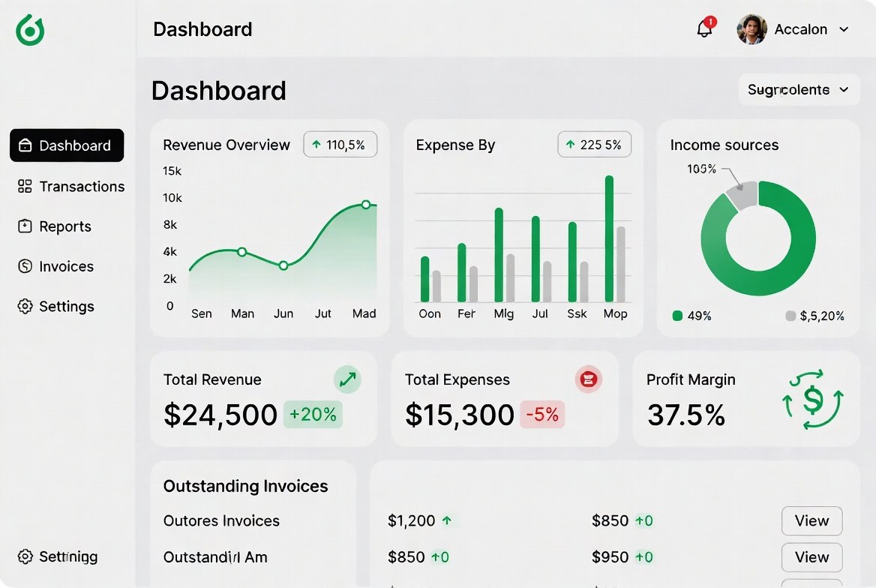Open the Sugrcolents dropdown
The width and height of the screenshot is (876, 588).
click(x=799, y=89)
